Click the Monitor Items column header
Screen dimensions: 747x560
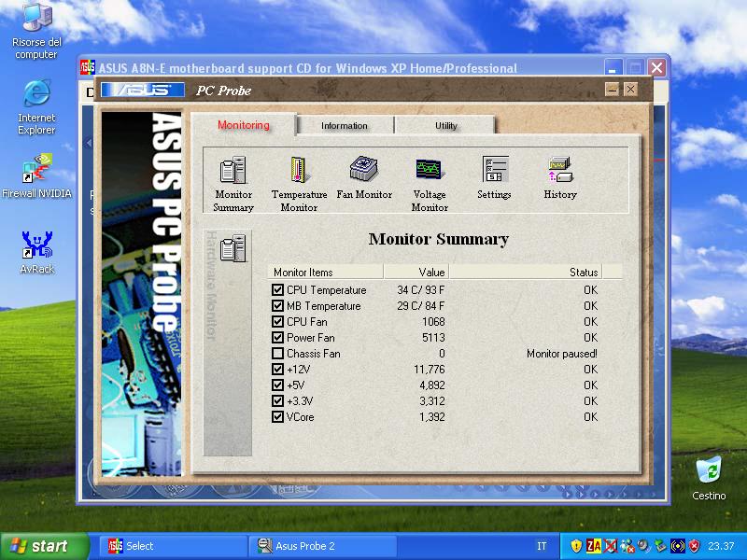pos(325,272)
